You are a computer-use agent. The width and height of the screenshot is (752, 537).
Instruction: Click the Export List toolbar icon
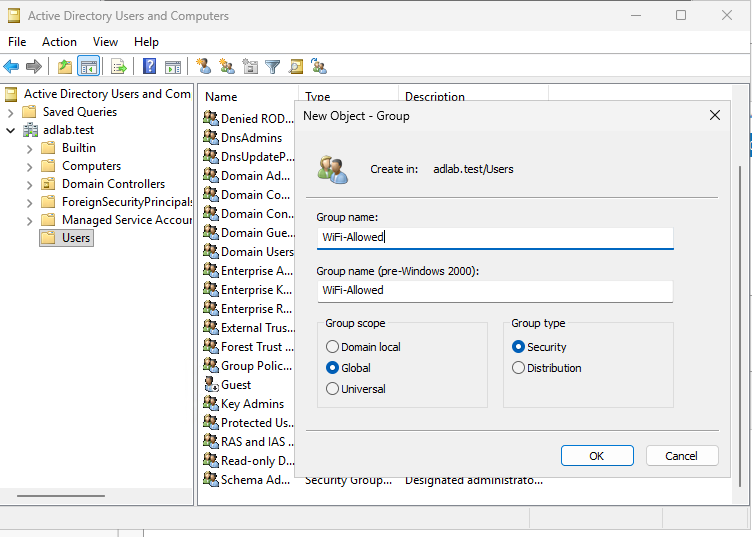(x=118, y=66)
